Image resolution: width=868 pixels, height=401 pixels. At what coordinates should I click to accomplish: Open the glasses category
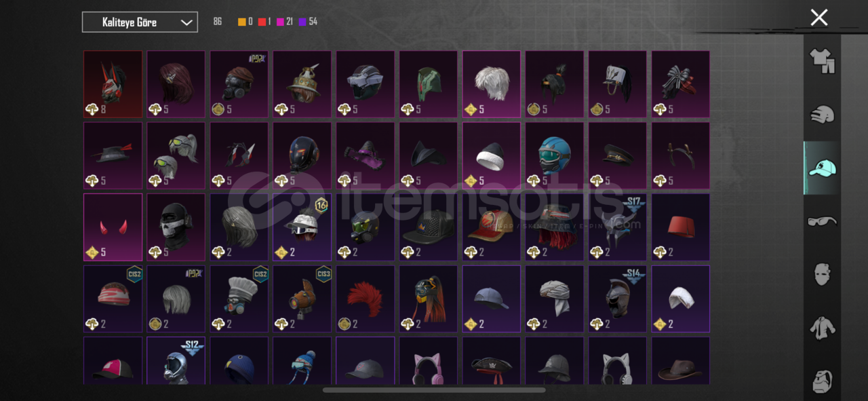[823, 221]
